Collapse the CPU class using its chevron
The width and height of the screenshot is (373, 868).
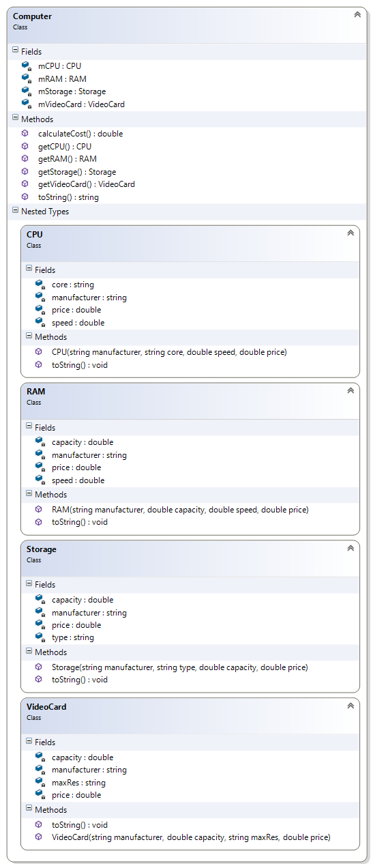(350, 233)
